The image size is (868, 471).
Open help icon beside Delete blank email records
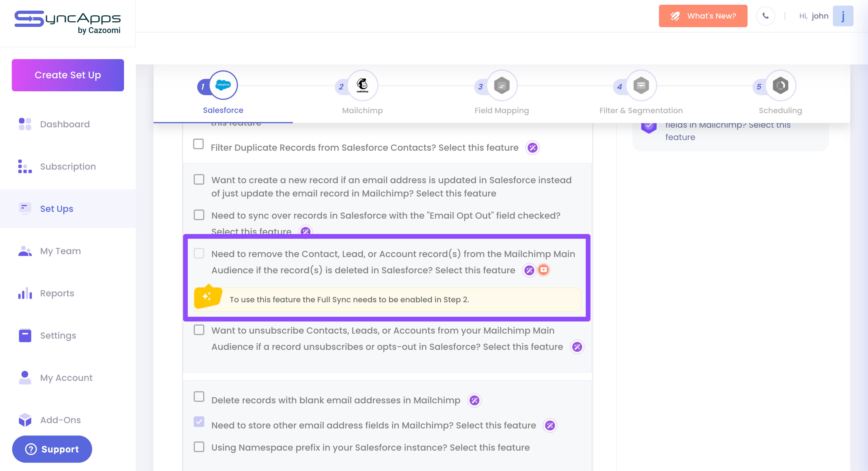(x=474, y=400)
